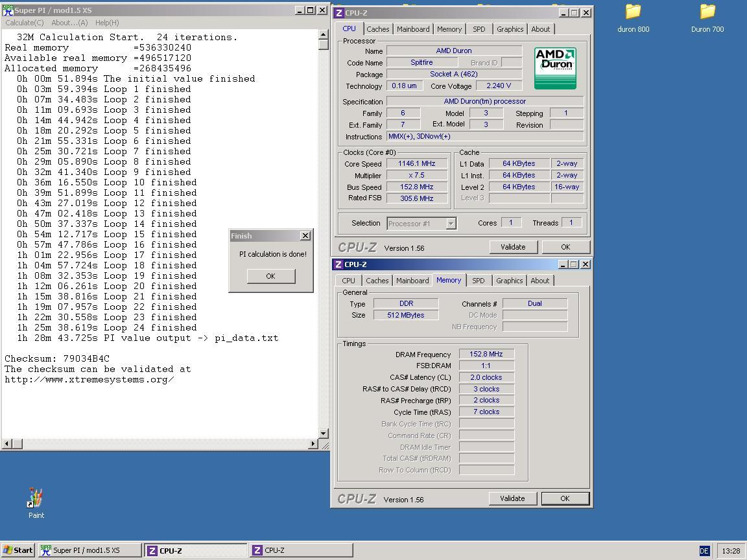The height and width of the screenshot is (560, 747).
Task: Click the CPU-Z CPU window title icon
Action: coord(338,13)
